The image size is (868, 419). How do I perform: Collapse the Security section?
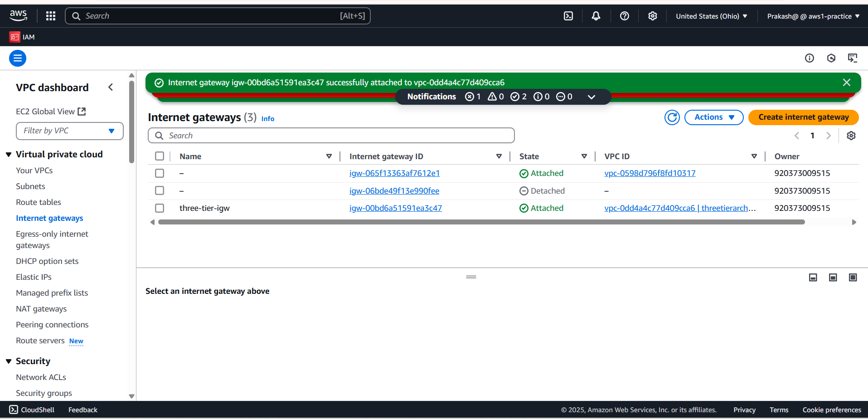click(x=9, y=361)
